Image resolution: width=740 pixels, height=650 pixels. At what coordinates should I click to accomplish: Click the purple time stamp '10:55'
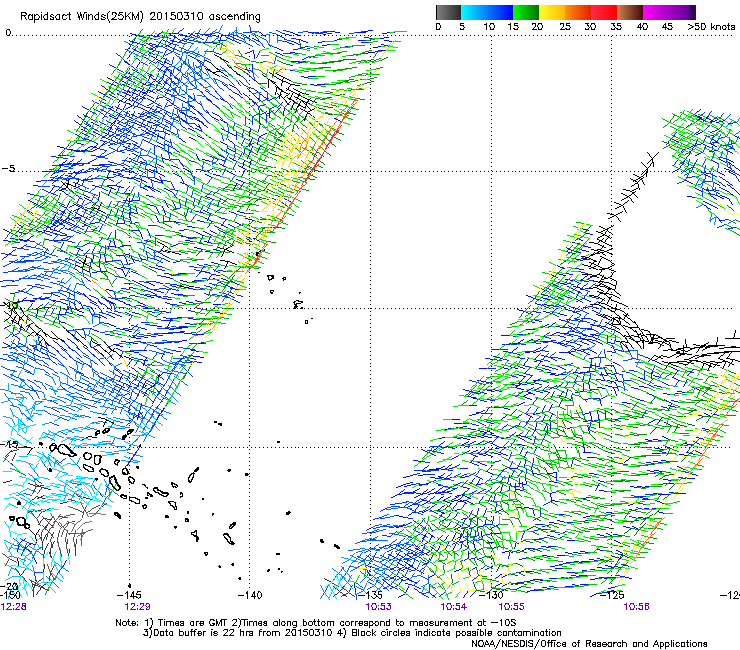[x=512, y=607]
